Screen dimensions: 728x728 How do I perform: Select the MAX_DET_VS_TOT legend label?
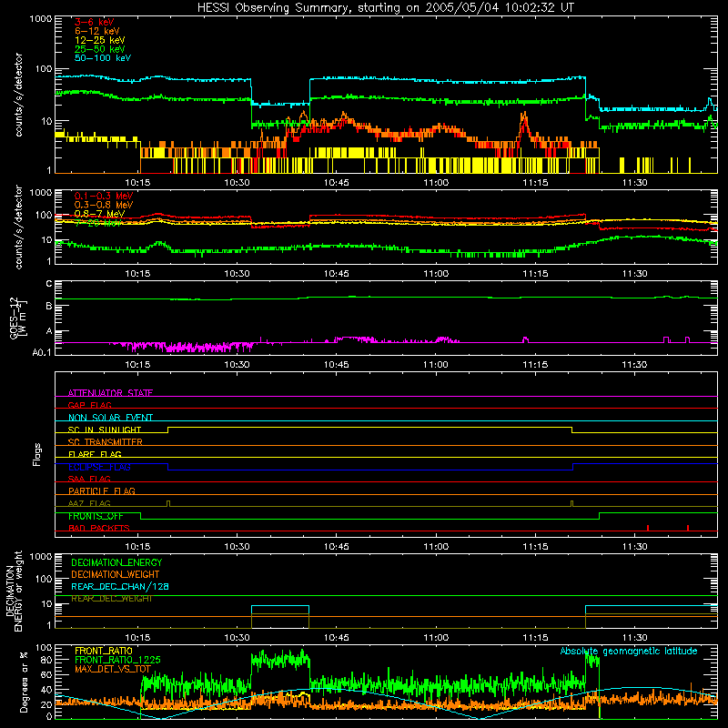point(113,669)
